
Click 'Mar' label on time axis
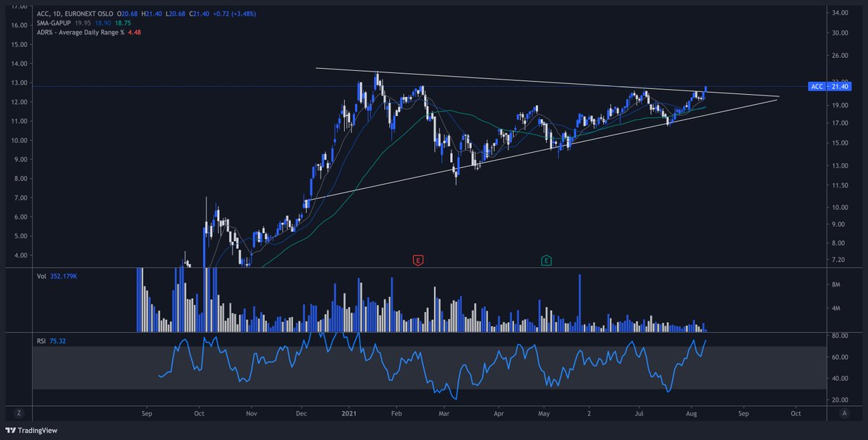446,412
